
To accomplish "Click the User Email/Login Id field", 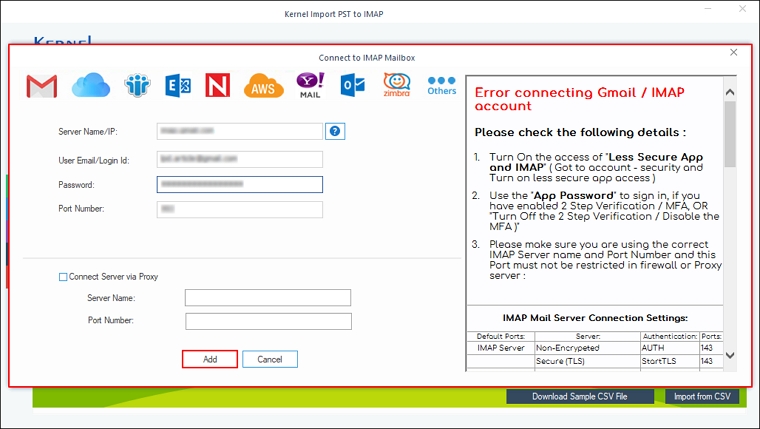I will [x=239, y=159].
